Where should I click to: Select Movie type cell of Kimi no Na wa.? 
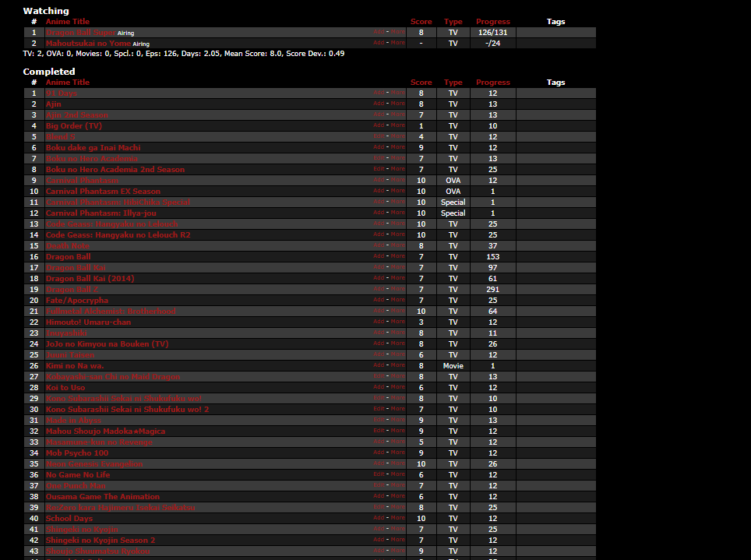click(453, 366)
